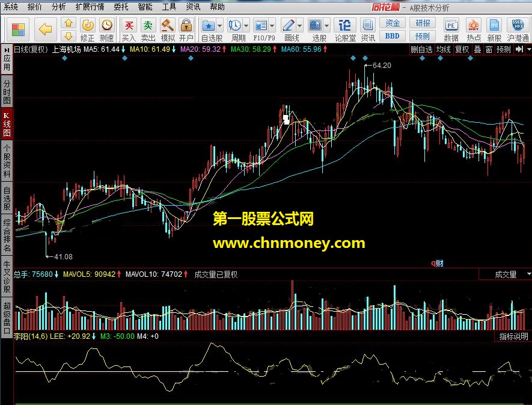Open the 数据 PE data icon
The image size is (532, 405).
(451, 25)
